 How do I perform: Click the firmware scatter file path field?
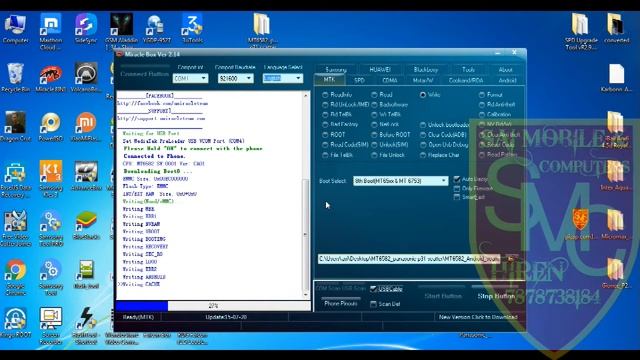[409, 259]
